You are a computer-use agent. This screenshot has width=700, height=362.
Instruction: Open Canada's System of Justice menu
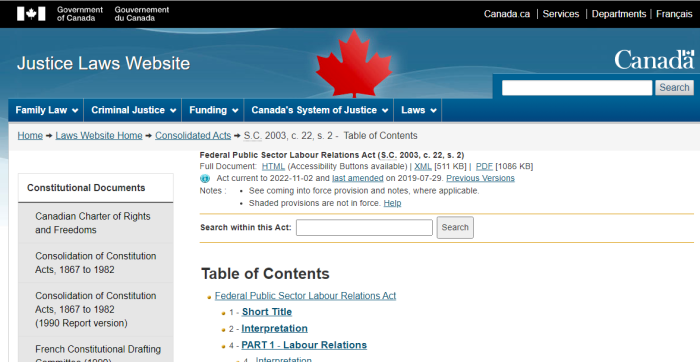tap(319, 110)
